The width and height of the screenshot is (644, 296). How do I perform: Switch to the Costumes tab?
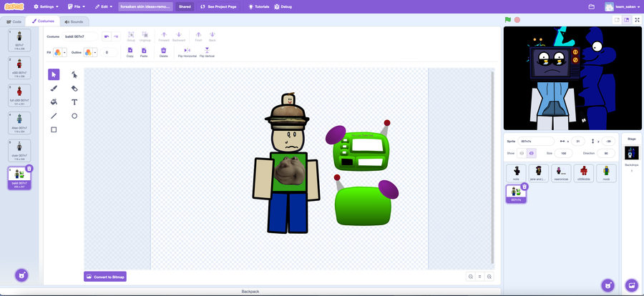(43, 21)
